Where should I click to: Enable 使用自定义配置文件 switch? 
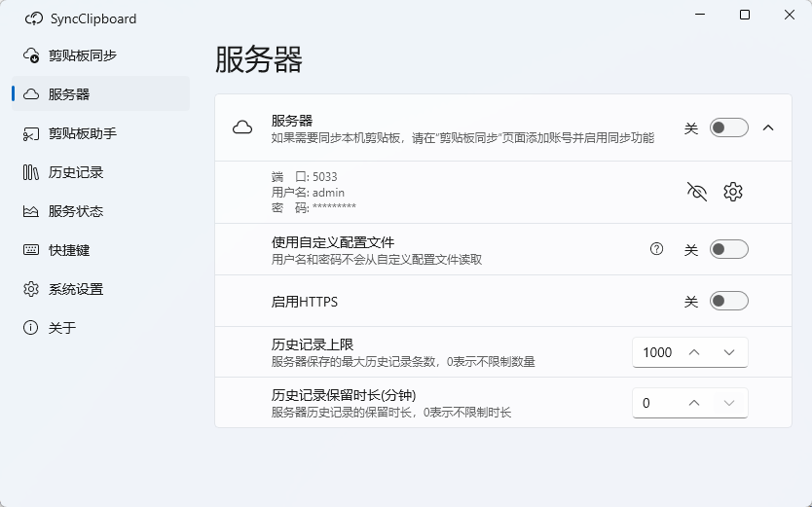[x=728, y=249]
